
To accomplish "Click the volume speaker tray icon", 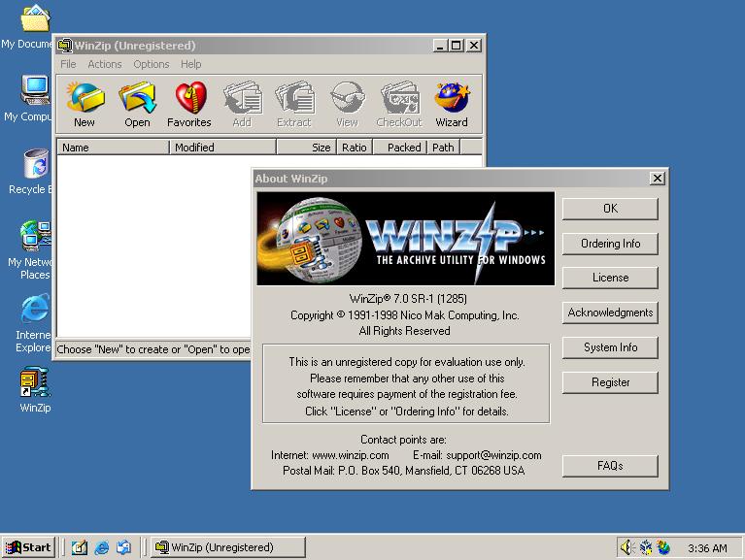I will click(626, 547).
